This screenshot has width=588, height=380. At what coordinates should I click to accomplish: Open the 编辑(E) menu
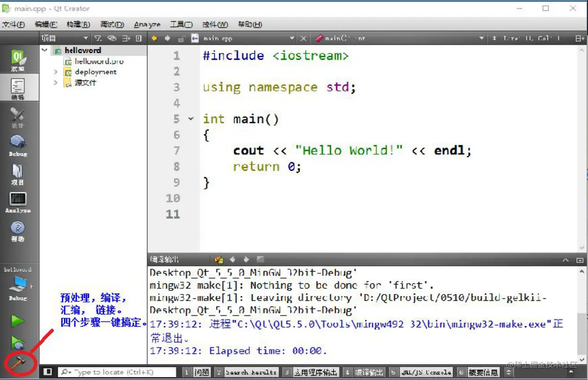click(46, 24)
